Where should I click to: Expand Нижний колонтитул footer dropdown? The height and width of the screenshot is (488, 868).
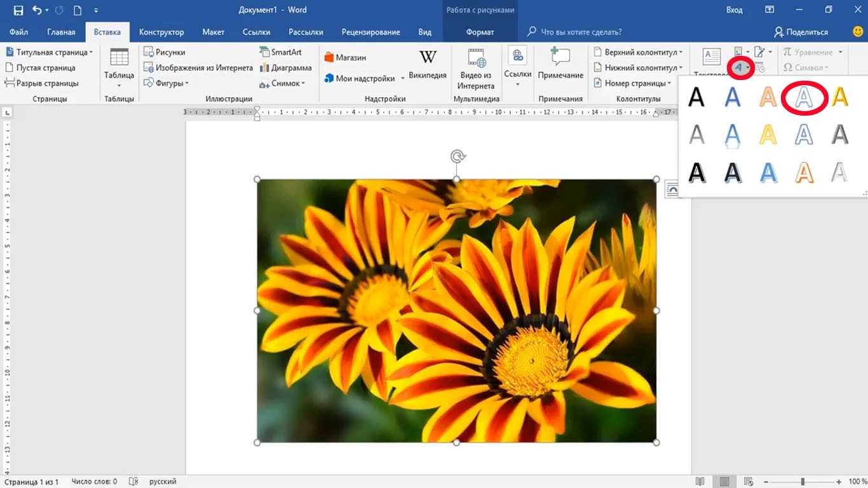tap(639, 67)
